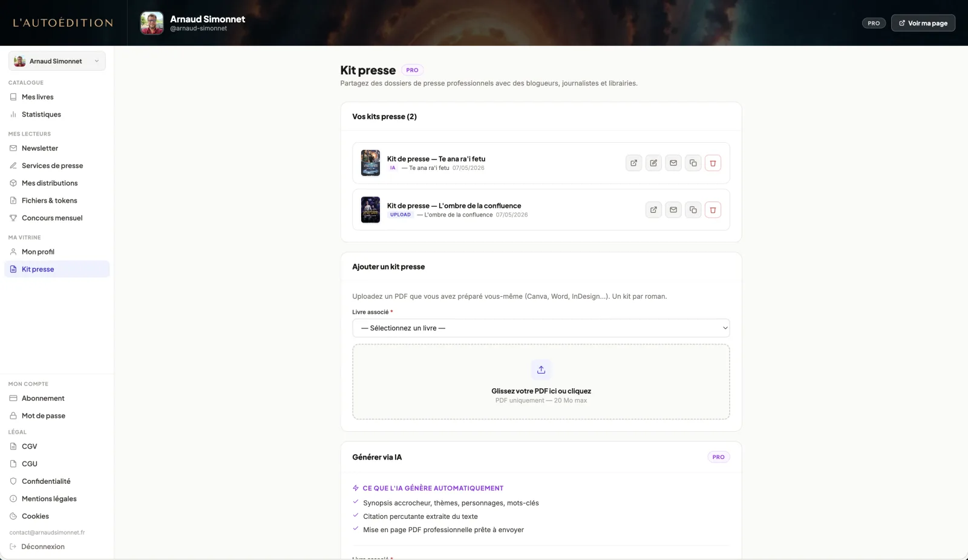Click the Kit de presse — Te ana ra'i fetu title
Image resolution: width=968 pixels, height=560 pixels.
click(436, 159)
